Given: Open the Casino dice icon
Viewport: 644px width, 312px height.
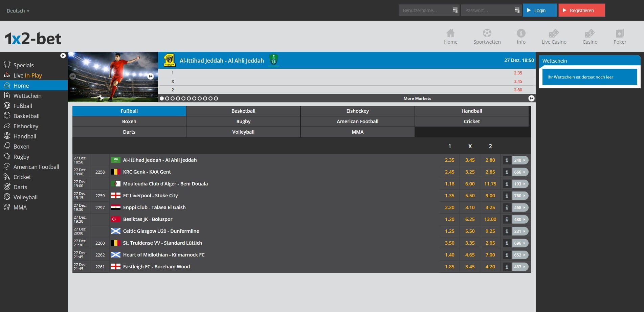Looking at the screenshot, I should coord(590,33).
